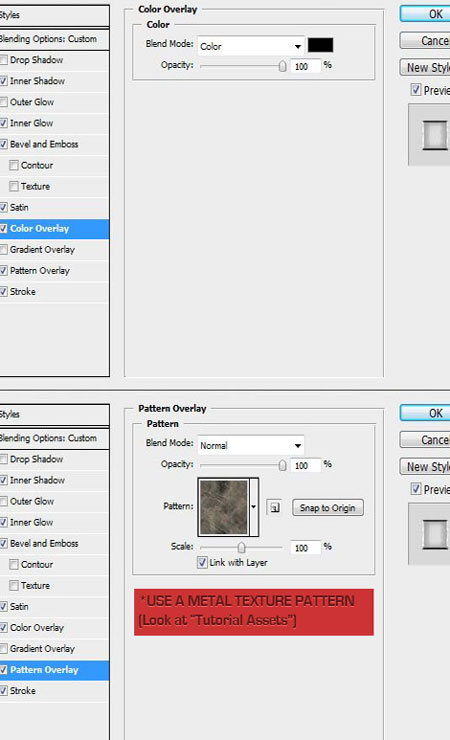
Task: Click the Scale percentage input field
Action: (305, 548)
